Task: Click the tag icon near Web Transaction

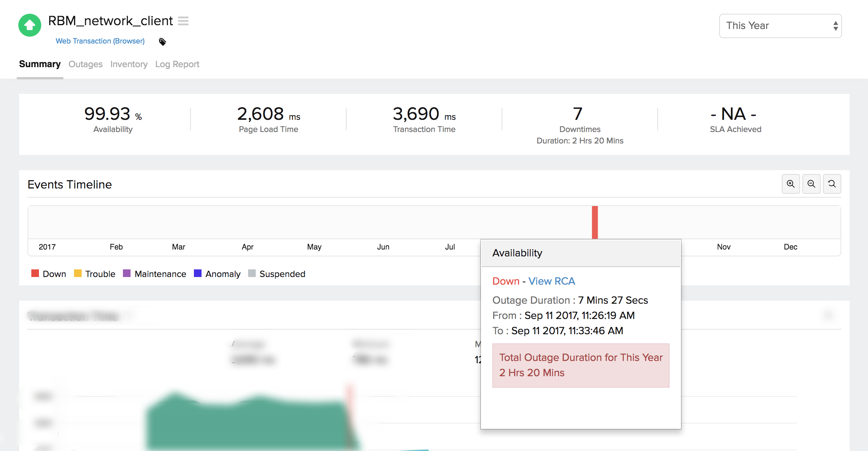Action: point(162,42)
